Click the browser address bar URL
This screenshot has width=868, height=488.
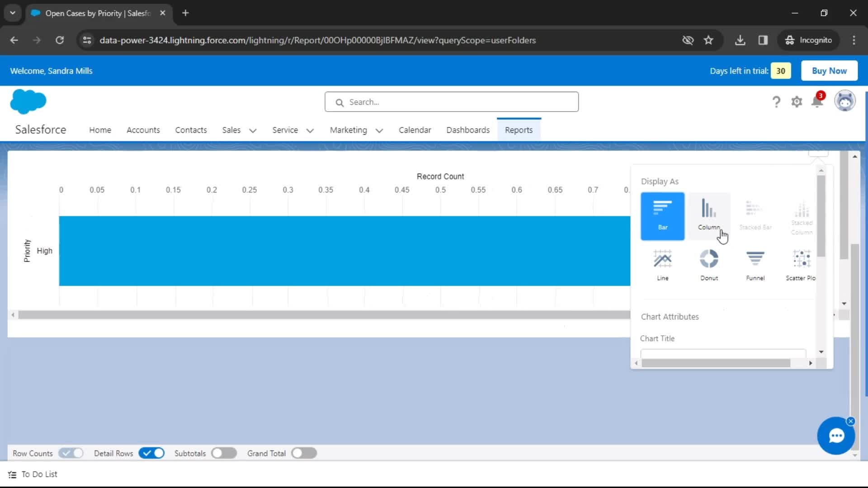(317, 40)
